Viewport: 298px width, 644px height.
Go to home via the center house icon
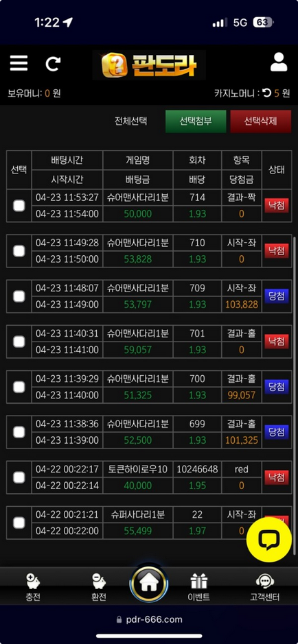tap(148, 584)
